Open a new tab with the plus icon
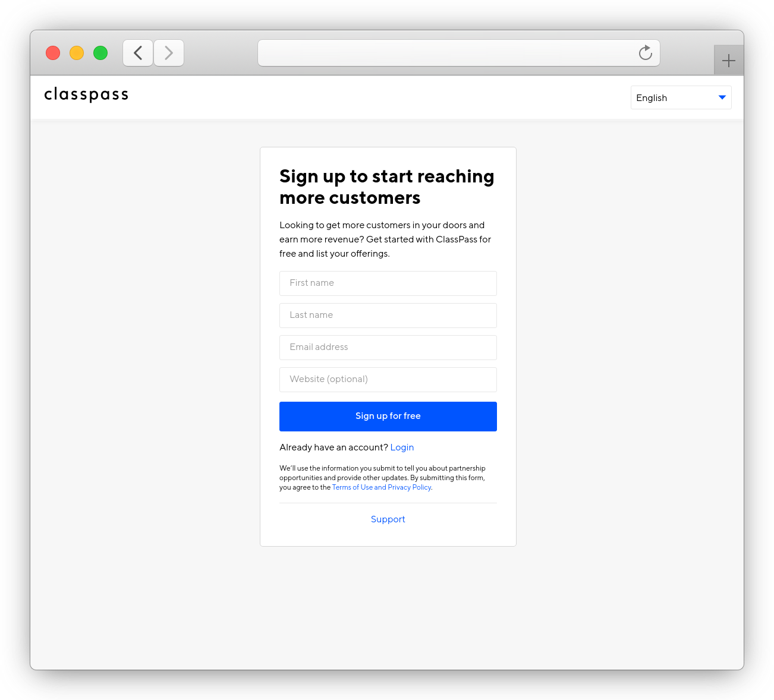Screen dimensions: 774x700 pyautogui.click(x=729, y=60)
